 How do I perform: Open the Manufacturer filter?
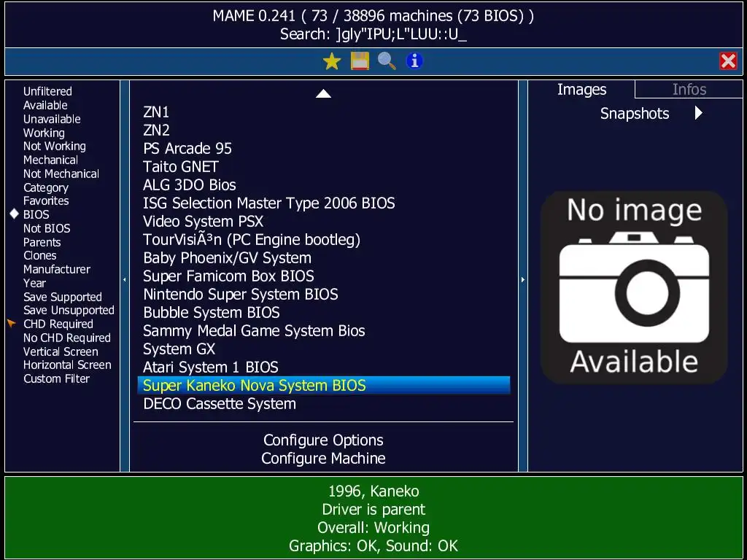tap(57, 270)
